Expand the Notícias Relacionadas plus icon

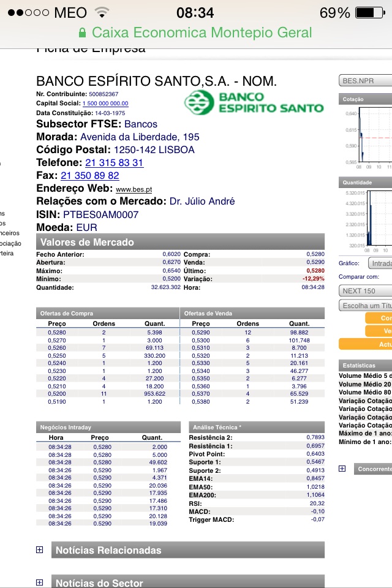point(40,550)
